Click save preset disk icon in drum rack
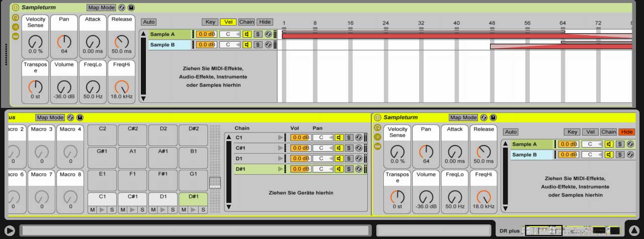Viewport: 644px width, 239px height. 79,117
